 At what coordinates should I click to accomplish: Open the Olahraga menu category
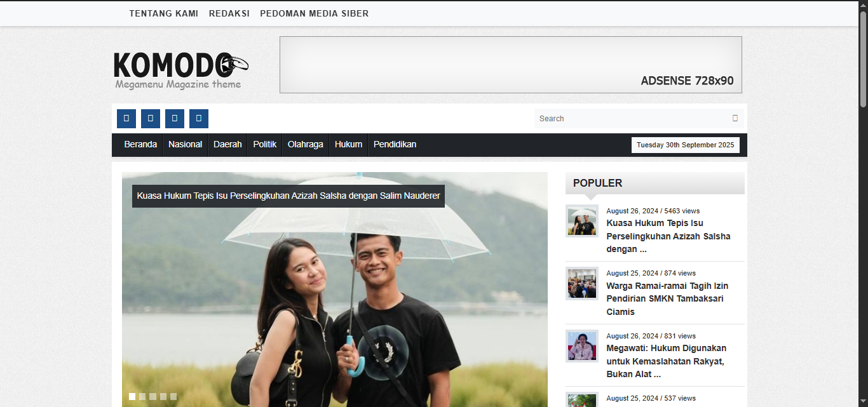(305, 145)
